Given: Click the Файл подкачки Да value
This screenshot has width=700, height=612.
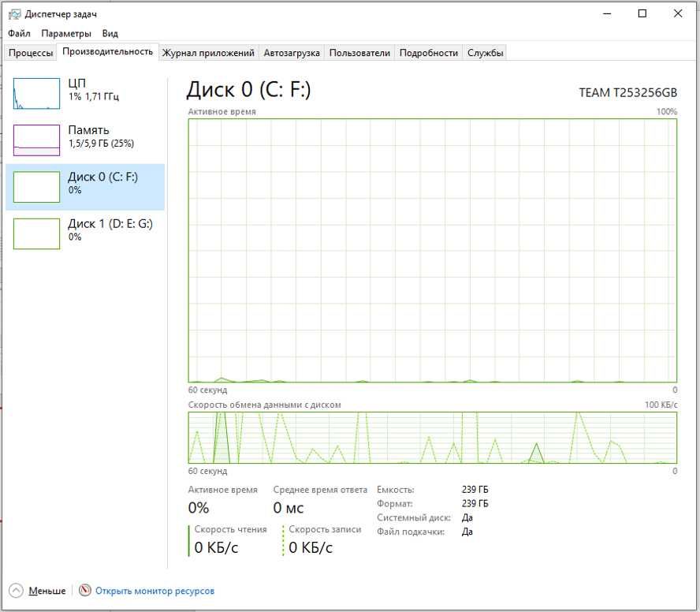Looking at the screenshot, I should click(467, 532).
